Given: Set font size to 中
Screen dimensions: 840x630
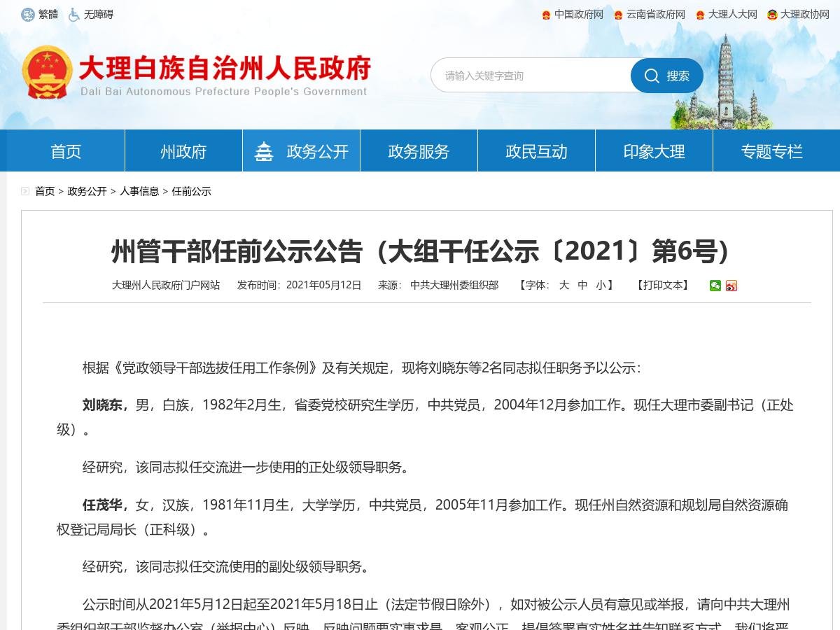Looking at the screenshot, I should 582,285.
